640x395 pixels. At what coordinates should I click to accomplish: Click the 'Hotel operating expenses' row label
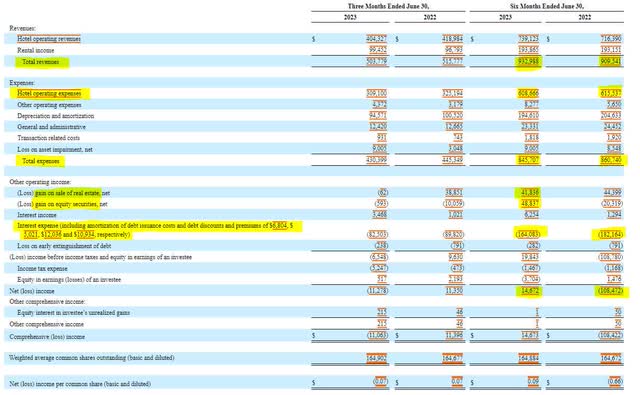point(49,93)
